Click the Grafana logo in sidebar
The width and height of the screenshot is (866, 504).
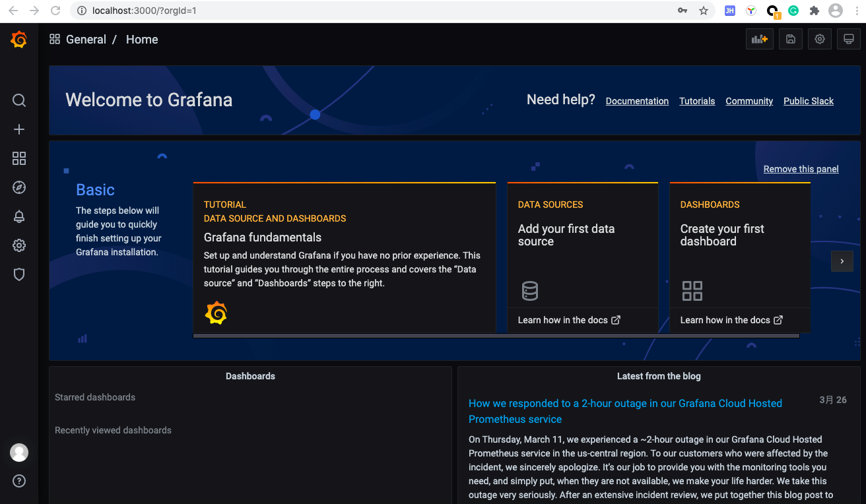(x=19, y=40)
